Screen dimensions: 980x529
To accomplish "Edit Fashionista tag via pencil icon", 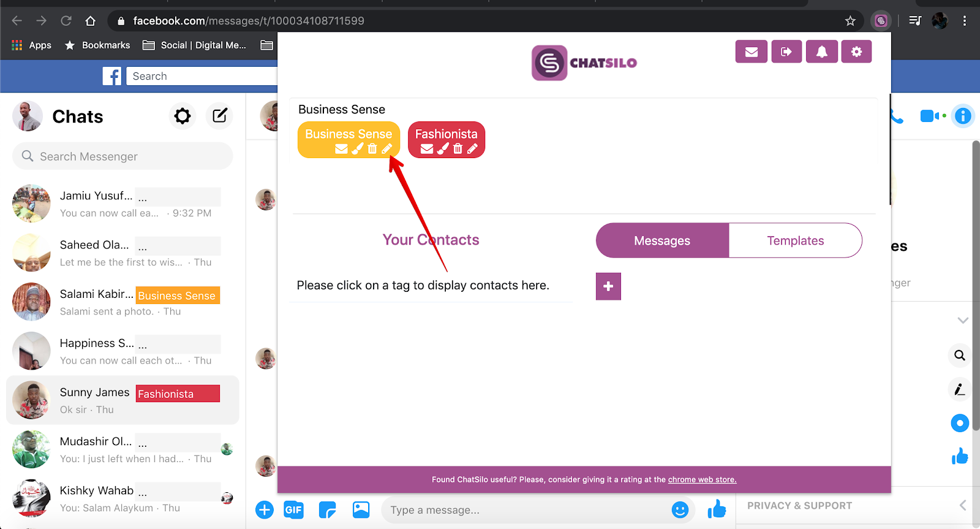I will (x=472, y=148).
